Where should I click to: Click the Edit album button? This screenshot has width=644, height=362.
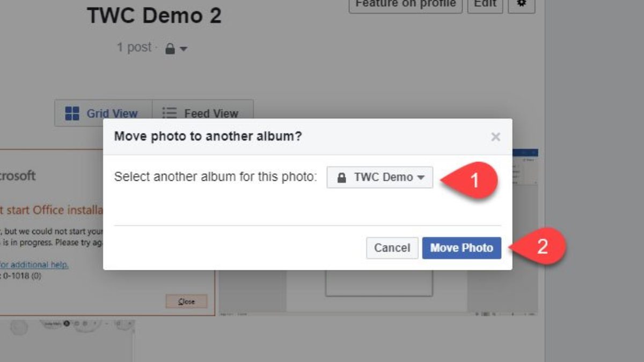485,4
